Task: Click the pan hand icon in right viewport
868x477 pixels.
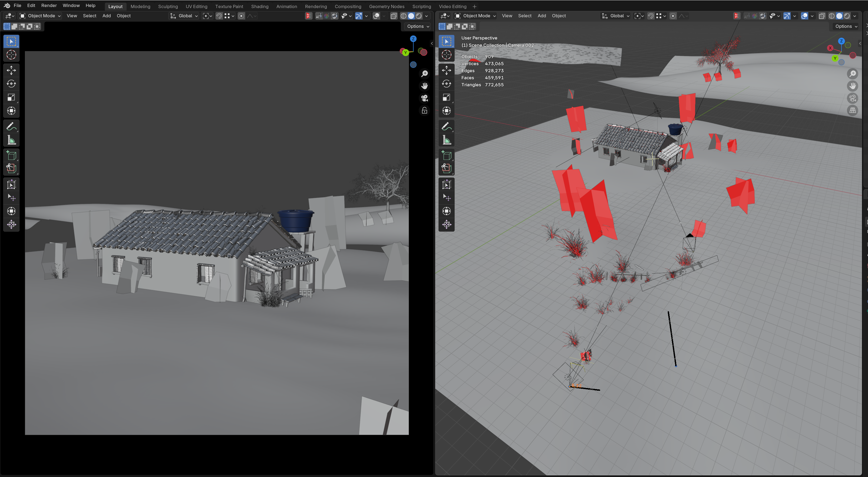Action: pyautogui.click(x=853, y=86)
